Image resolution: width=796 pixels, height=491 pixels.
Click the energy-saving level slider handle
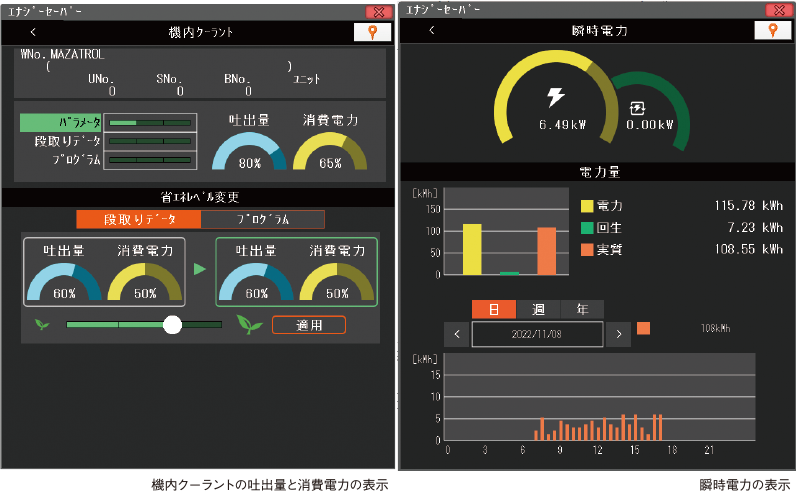coord(172,324)
